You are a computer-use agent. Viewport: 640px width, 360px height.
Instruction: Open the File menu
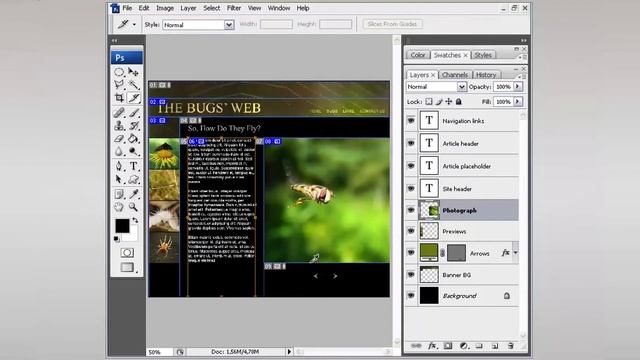(127, 8)
